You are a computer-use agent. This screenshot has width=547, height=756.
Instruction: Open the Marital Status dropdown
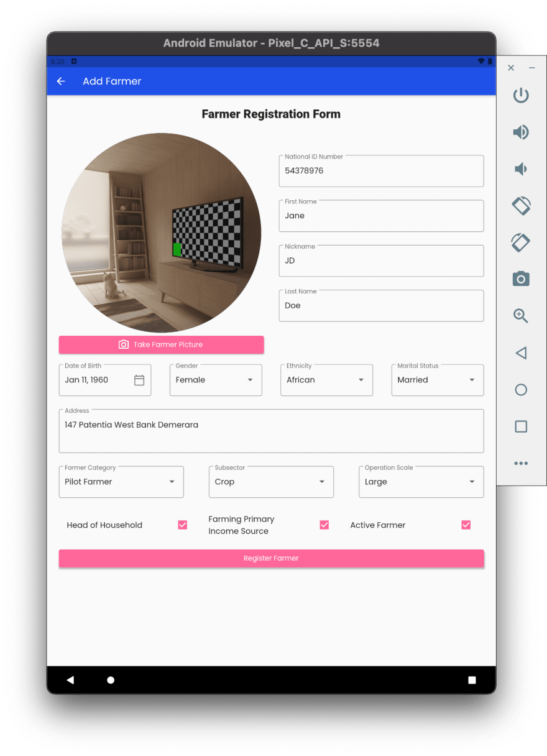[438, 380]
